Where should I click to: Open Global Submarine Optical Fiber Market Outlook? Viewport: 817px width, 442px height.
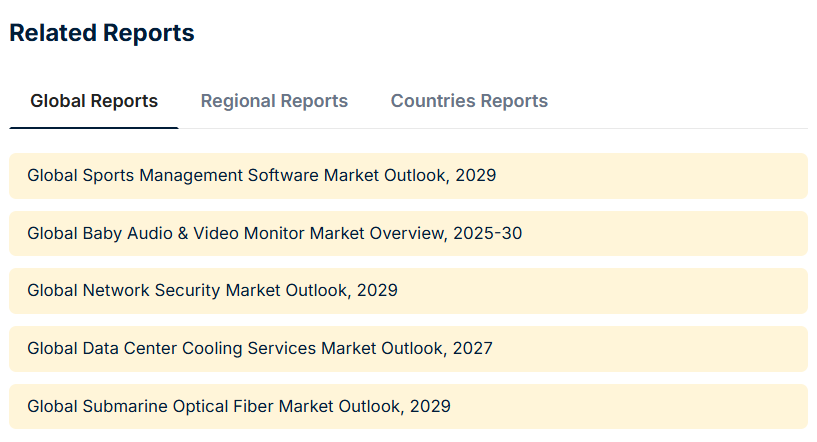click(239, 407)
